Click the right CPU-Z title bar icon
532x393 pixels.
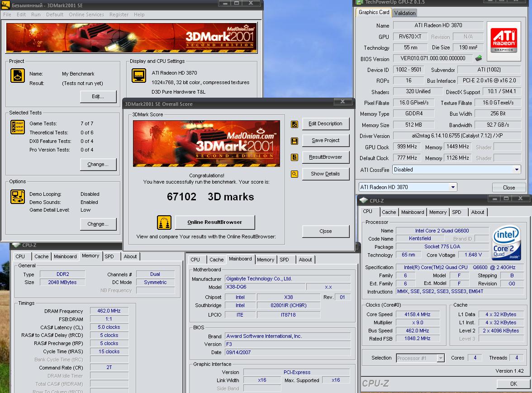pyautogui.click(x=364, y=200)
